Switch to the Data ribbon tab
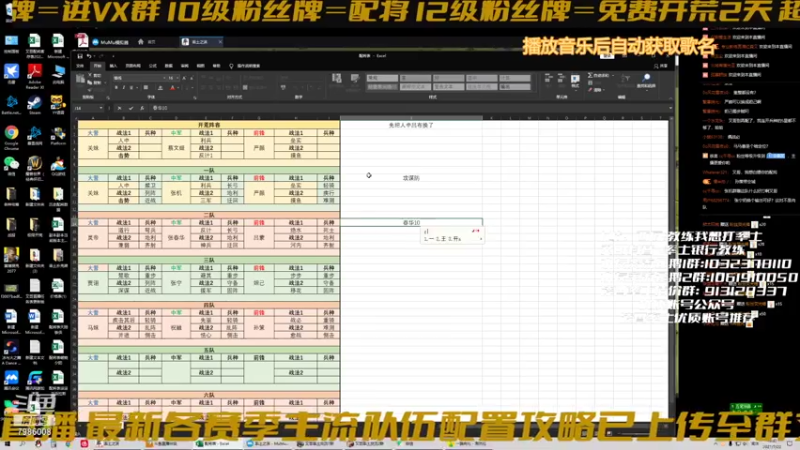The image size is (800, 450). tap(168, 66)
